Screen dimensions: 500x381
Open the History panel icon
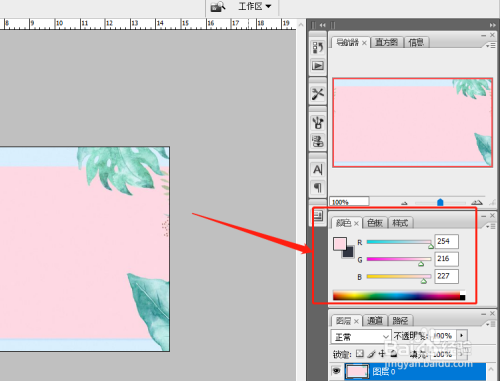pos(318,48)
